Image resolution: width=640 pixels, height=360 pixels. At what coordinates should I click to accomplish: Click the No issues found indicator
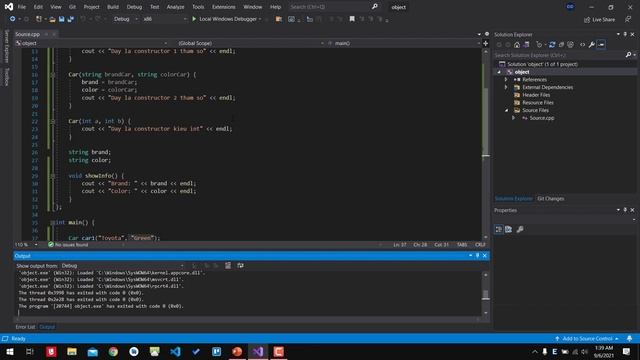(68, 245)
